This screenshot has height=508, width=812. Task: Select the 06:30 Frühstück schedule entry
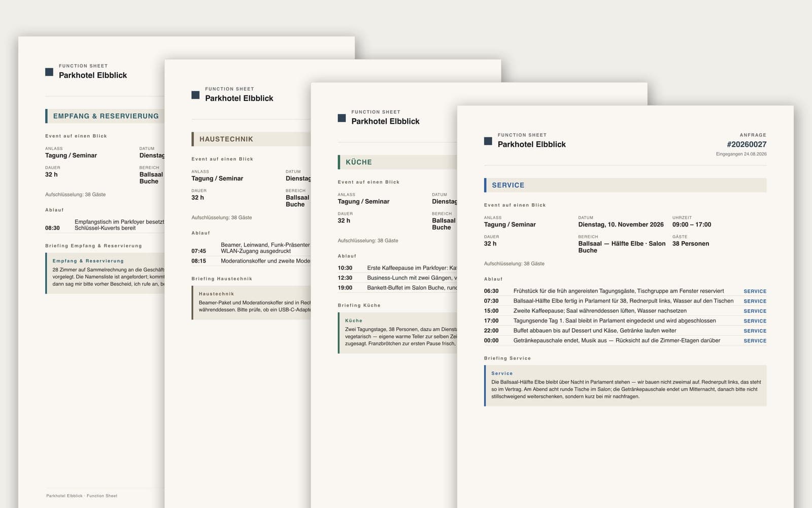(x=625, y=291)
